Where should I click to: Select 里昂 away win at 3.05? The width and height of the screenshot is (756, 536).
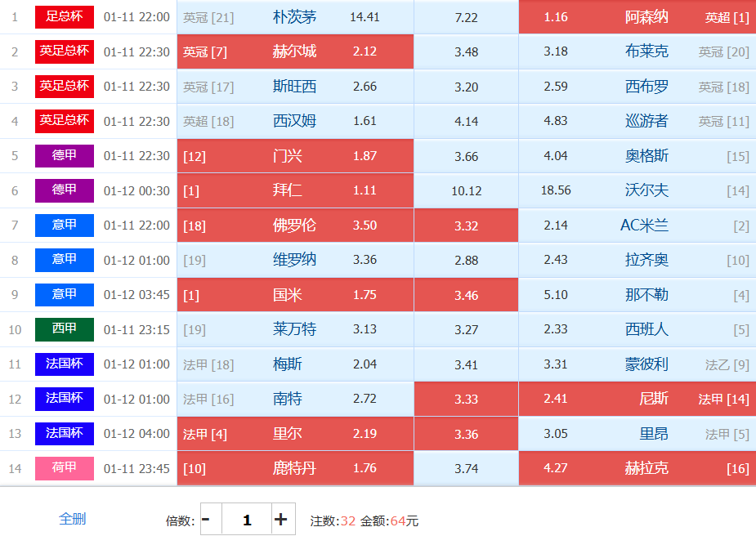(637, 434)
